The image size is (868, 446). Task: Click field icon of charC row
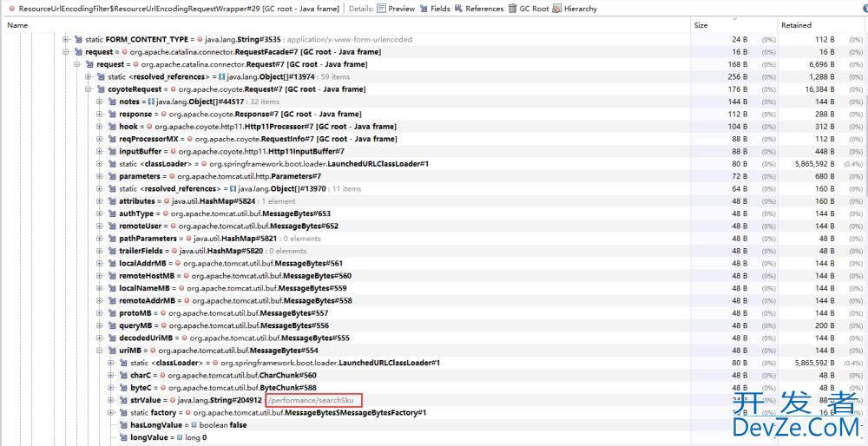[123, 375]
